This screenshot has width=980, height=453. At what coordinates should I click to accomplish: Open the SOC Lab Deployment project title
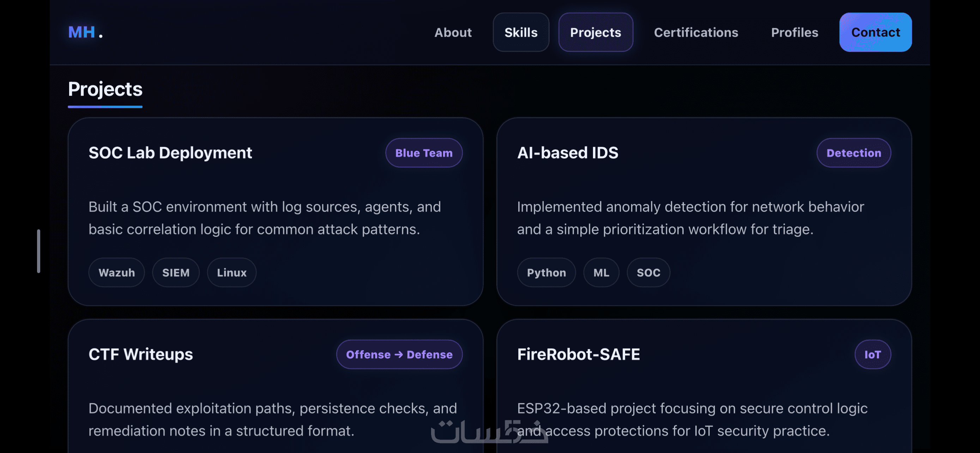(170, 153)
